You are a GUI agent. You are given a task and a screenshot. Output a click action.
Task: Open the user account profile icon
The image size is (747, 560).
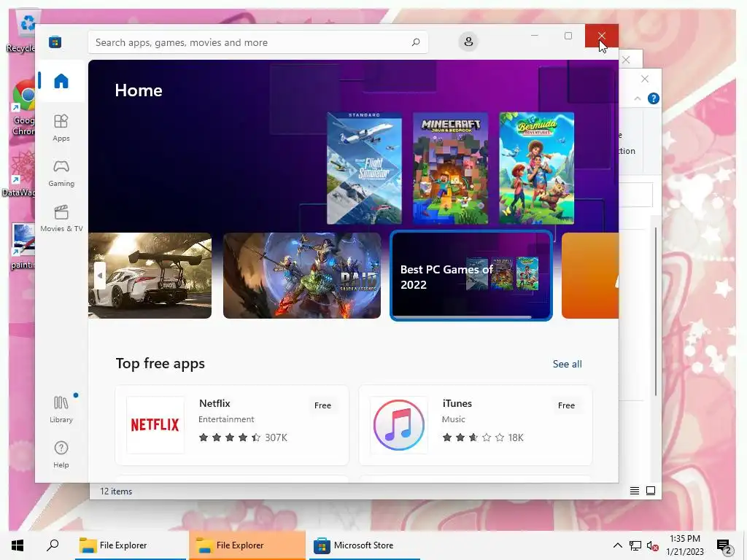[x=468, y=42]
